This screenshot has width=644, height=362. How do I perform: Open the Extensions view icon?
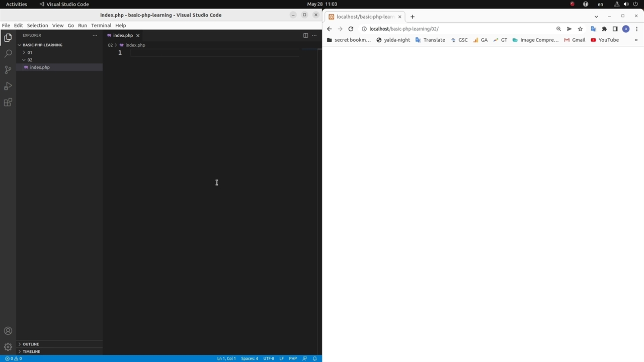coord(8,103)
